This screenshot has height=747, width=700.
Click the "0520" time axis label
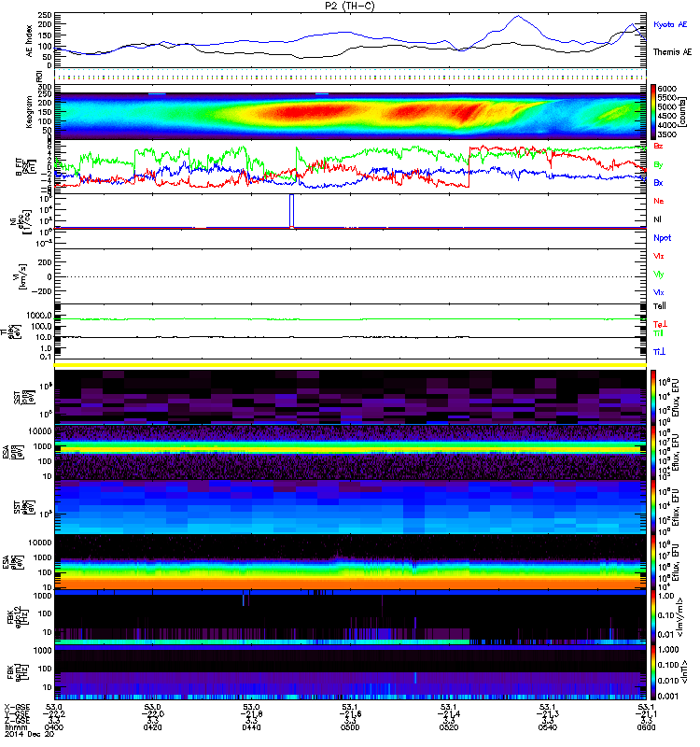point(449,727)
